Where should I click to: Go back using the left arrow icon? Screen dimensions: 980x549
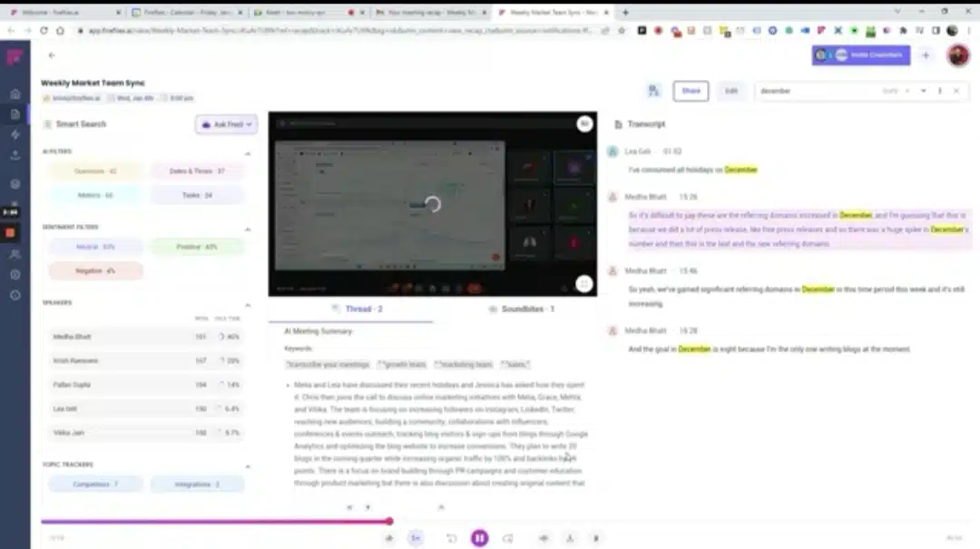(x=51, y=55)
